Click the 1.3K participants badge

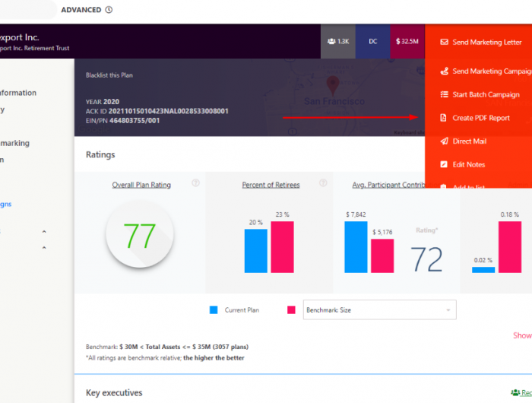pyautogui.click(x=338, y=42)
